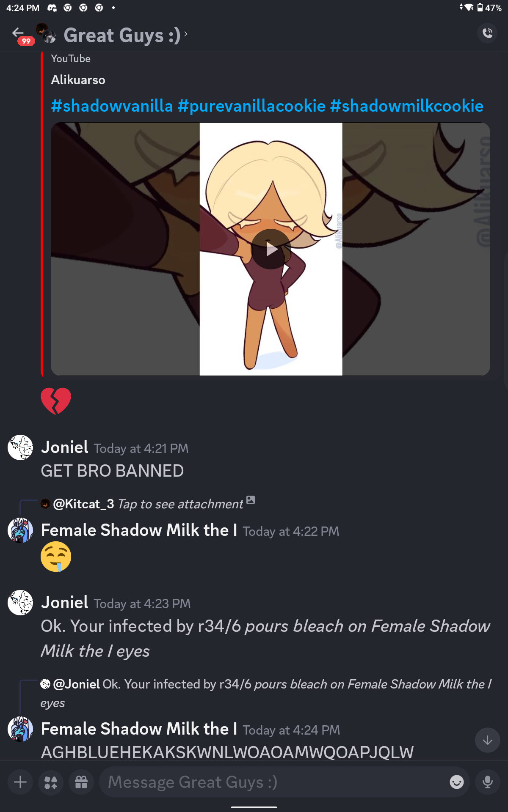The image size is (508, 812).
Task: Expand Great Guys :) group details chevron
Action: click(x=185, y=34)
